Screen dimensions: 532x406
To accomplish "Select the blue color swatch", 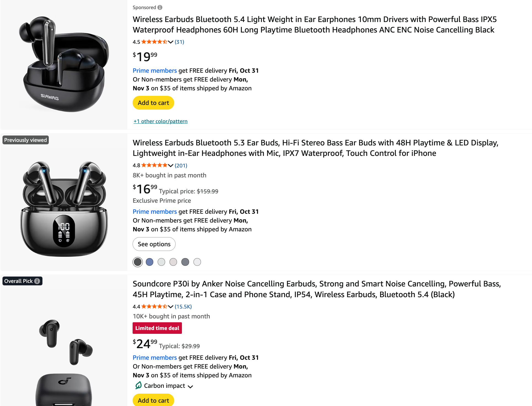I will (149, 262).
